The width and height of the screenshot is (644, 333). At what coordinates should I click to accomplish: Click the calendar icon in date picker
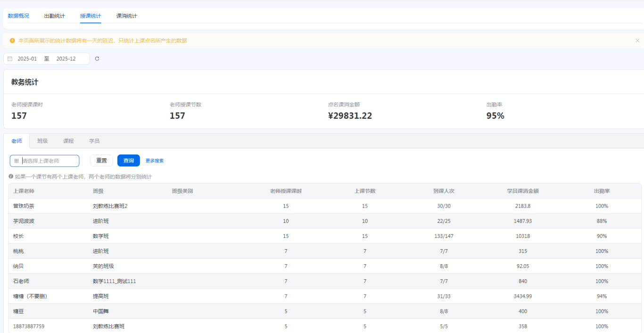click(x=10, y=59)
